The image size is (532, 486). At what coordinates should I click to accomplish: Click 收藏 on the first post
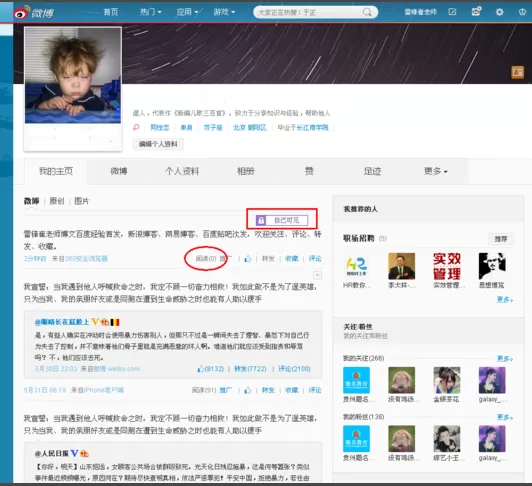(291, 259)
